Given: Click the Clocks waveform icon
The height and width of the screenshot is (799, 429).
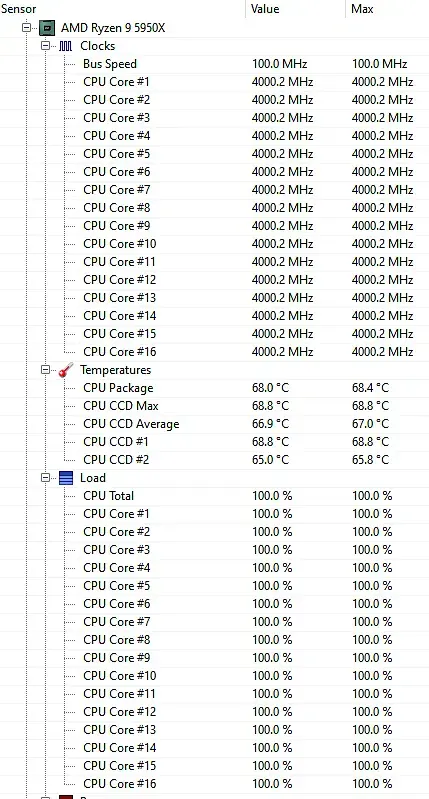Looking at the screenshot, I should (x=66, y=46).
